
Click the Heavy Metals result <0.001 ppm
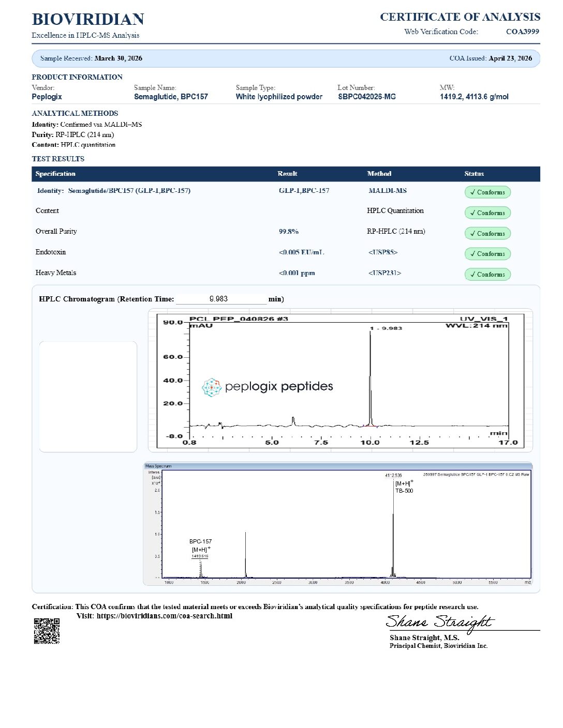click(x=297, y=273)
